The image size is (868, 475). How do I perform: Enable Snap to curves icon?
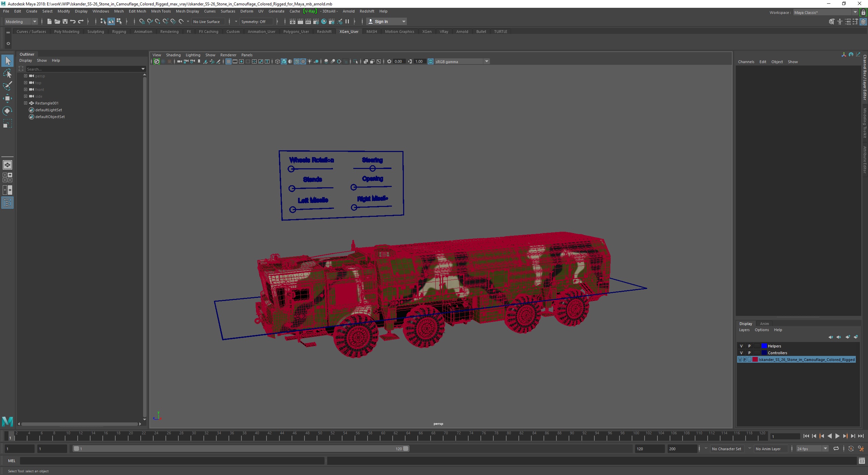click(x=150, y=21)
